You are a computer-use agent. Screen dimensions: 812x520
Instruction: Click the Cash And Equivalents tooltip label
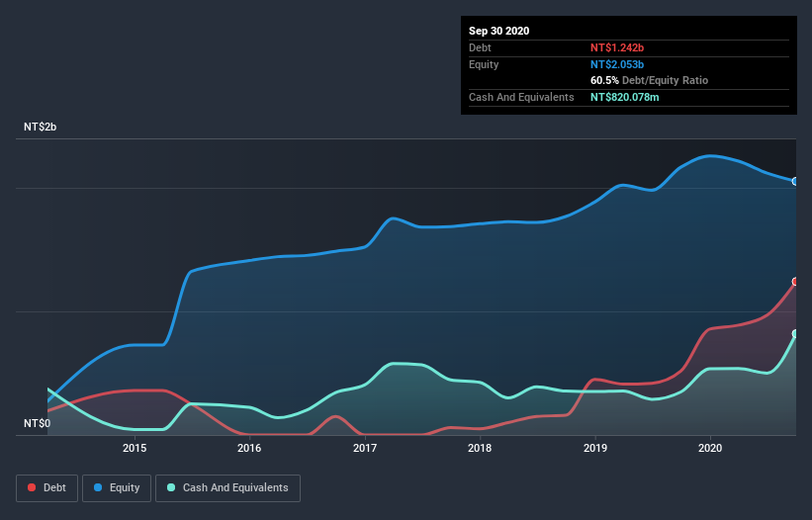point(521,97)
